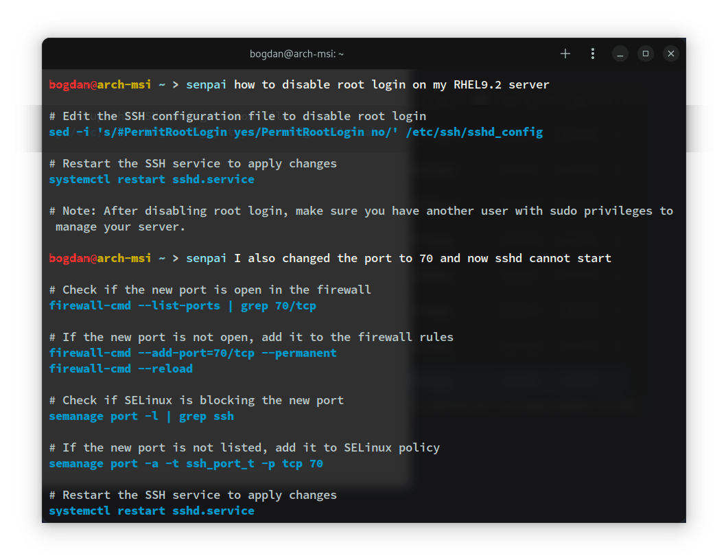Image resolution: width=728 pixels, height=560 pixels.
Task: Click the 'firewall-cmd --reload' command
Action: 121,369
